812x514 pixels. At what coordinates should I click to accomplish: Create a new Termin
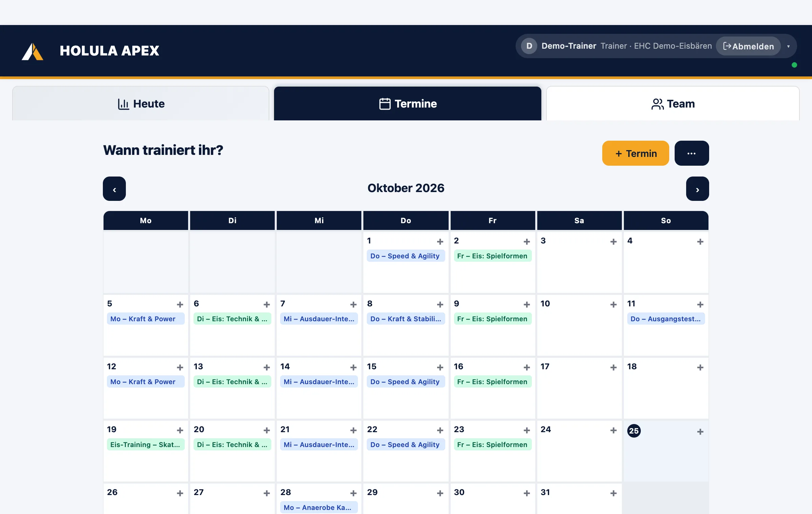click(x=635, y=153)
